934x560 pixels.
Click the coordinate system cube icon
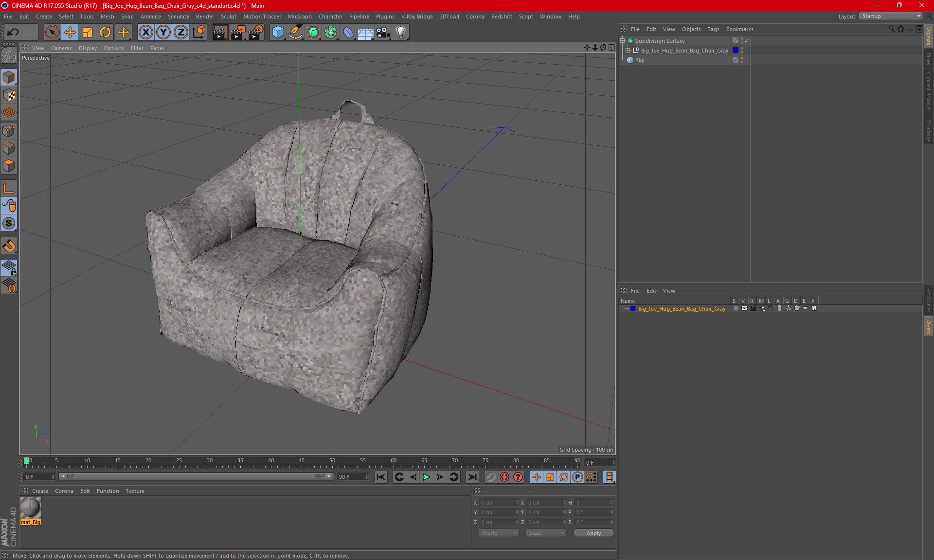[x=199, y=33]
